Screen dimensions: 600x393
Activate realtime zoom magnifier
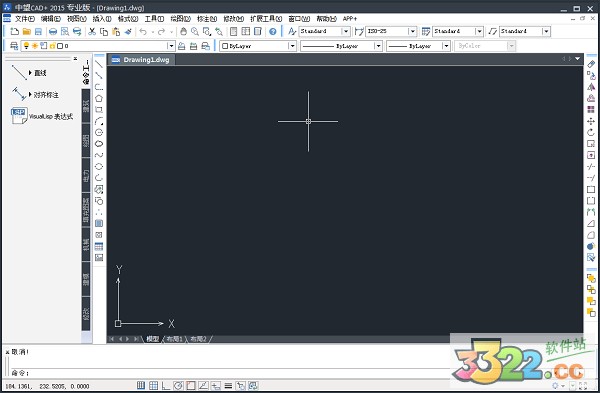195,31
